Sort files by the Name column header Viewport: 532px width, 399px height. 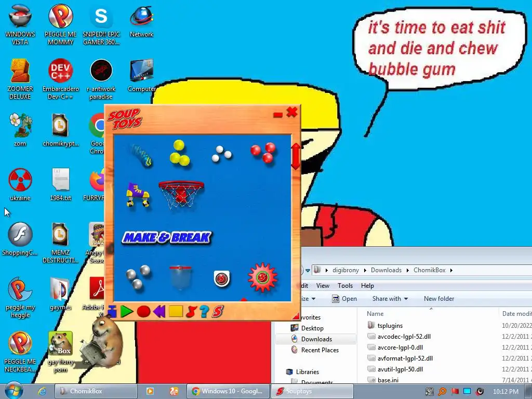[x=375, y=314]
